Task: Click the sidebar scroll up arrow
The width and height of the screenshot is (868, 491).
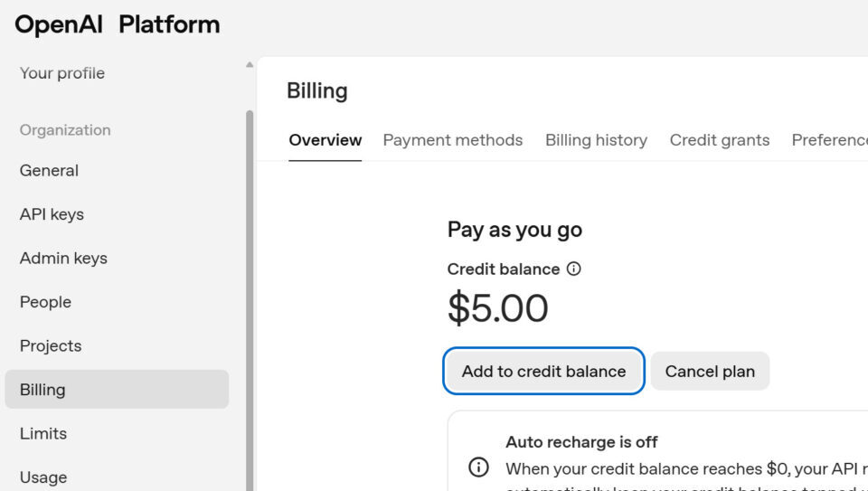Action: point(250,65)
